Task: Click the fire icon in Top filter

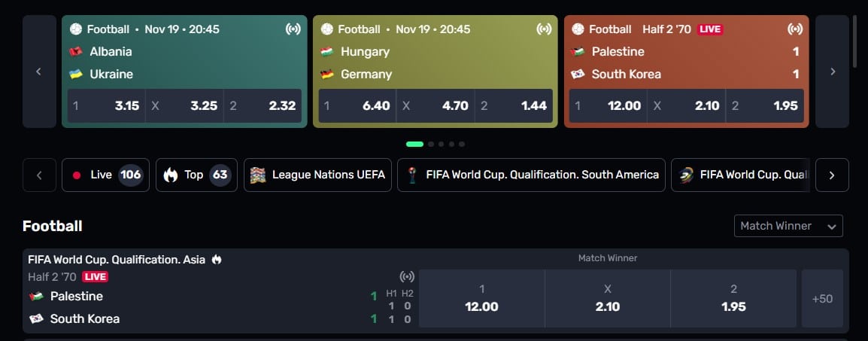Action: (x=171, y=175)
